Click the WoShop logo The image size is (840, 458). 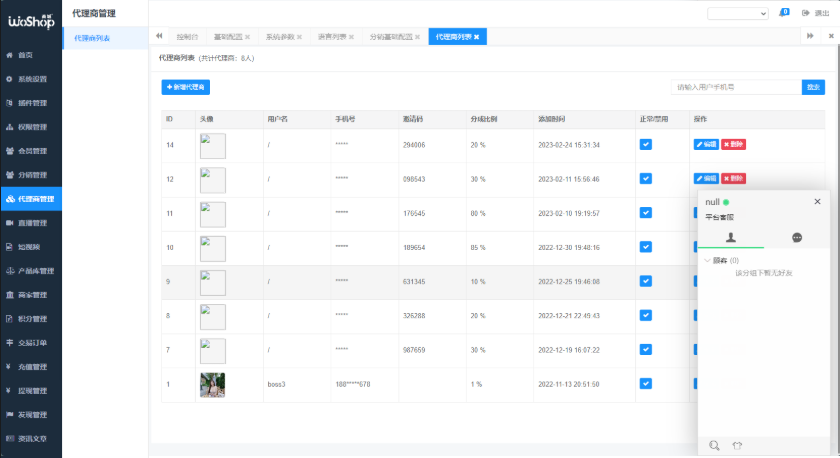31,21
